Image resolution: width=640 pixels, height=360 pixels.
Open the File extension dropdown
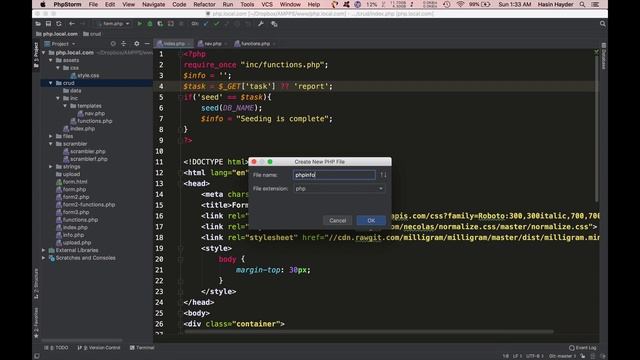click(x=339, y=189)
